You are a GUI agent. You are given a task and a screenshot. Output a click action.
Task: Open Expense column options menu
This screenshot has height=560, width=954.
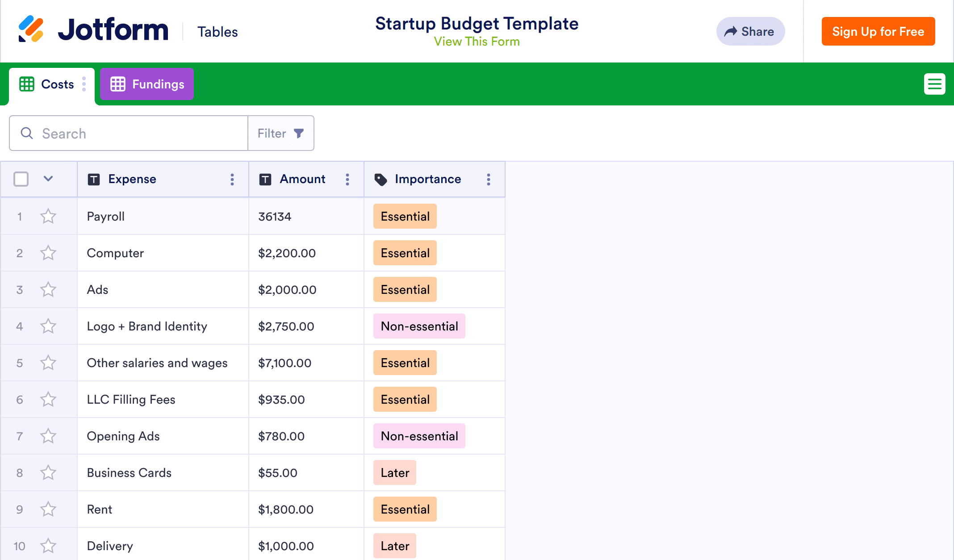(x=232, y=180)
